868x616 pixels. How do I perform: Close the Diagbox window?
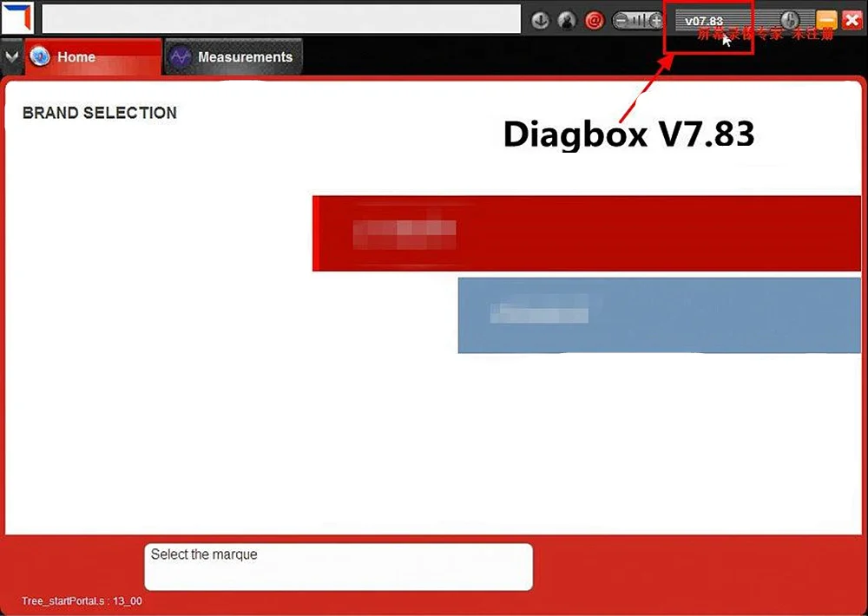coord(852,21)
